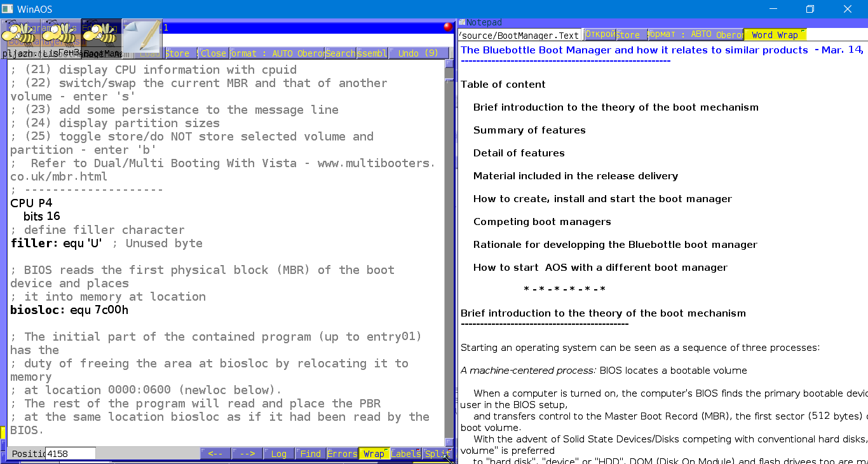Click comment '(24) display partition sizes'

click(x=115, y=123)
